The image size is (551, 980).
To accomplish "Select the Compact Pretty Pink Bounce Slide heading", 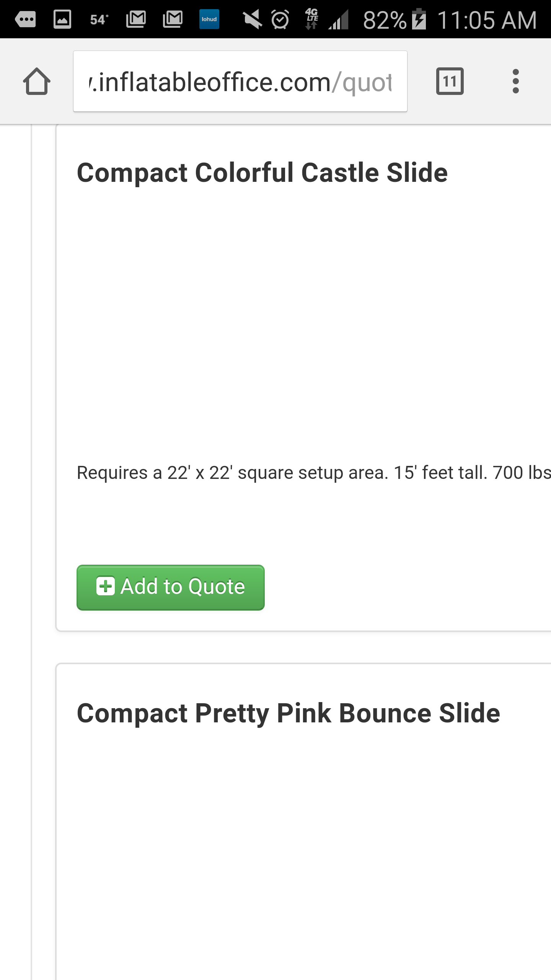I will [x=289, y=713].
